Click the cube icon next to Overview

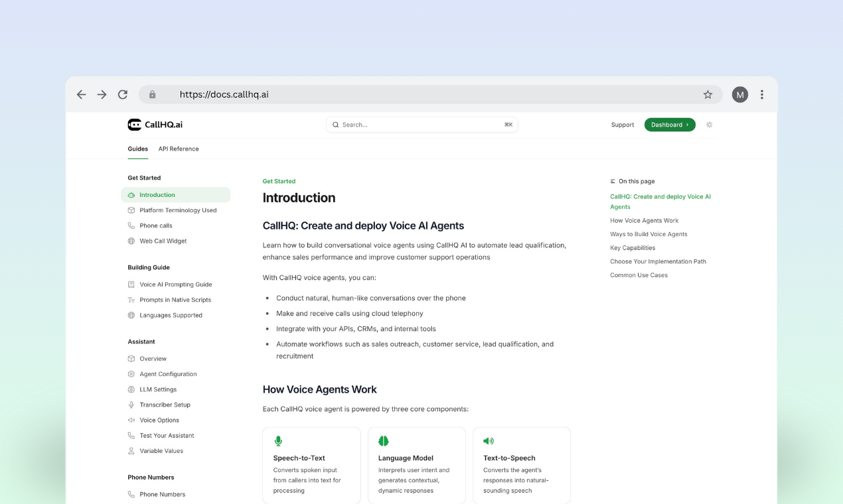pos(131,359)
